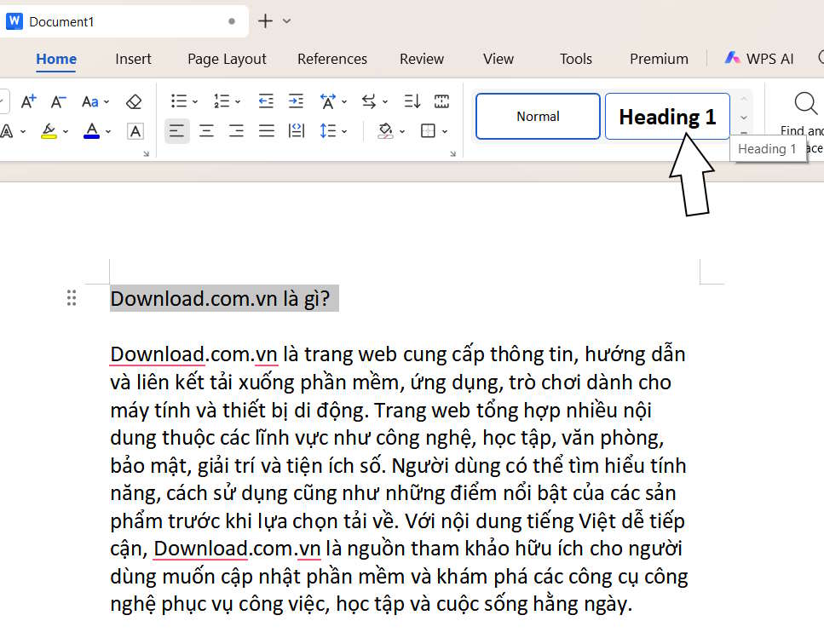Open the Insert tab

click(x=133, y=59)
